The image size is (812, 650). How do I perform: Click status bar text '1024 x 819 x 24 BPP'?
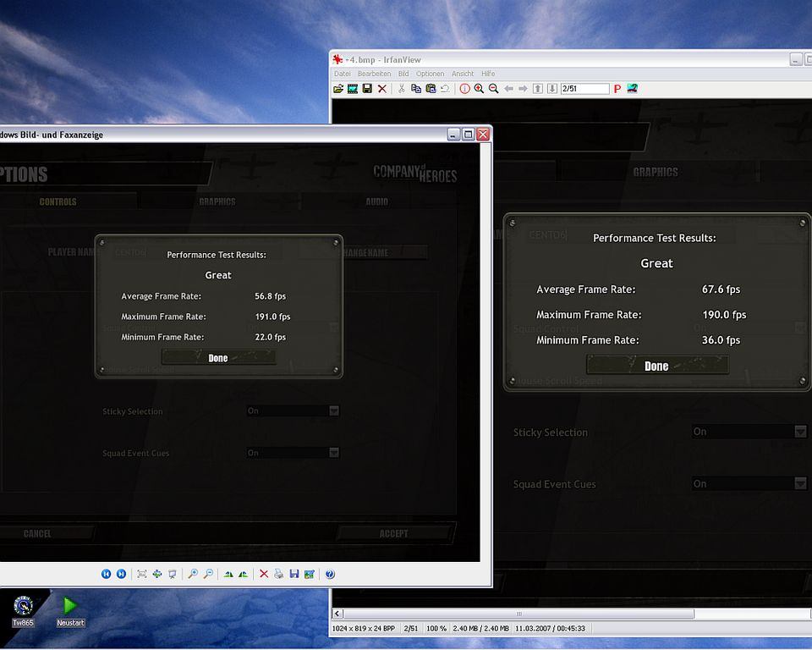coord(364,628)
